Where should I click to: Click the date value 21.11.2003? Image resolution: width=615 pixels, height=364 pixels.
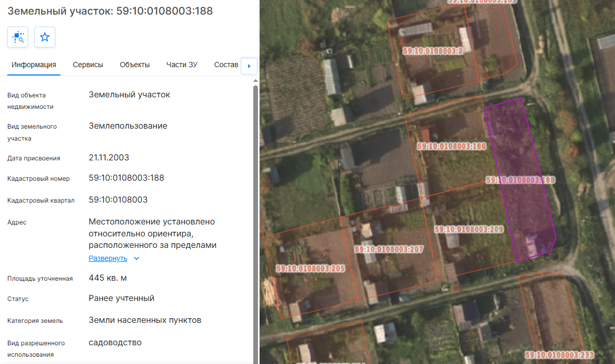pos(108,157)
